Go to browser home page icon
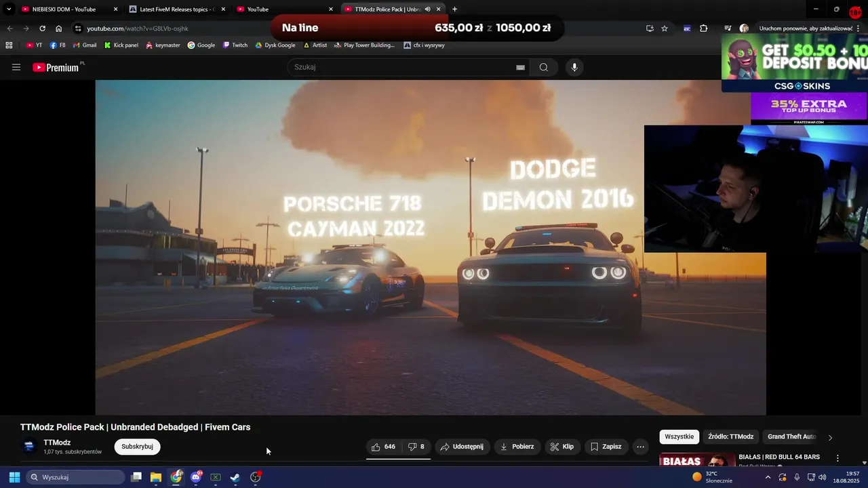Screen dimensions: 868x488 [x=58, y=28]
